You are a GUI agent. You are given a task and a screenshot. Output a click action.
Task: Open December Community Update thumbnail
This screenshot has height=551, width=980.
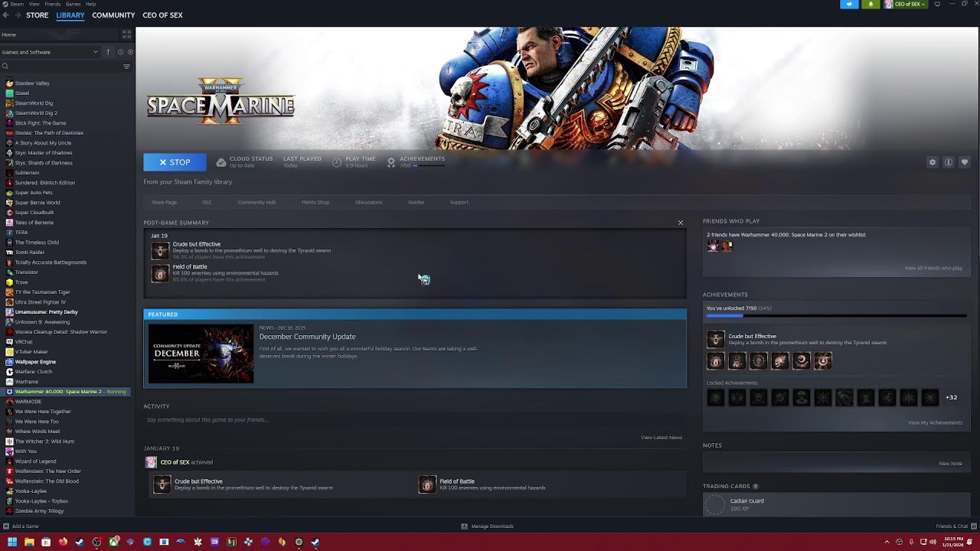click(x=201, y=354)
